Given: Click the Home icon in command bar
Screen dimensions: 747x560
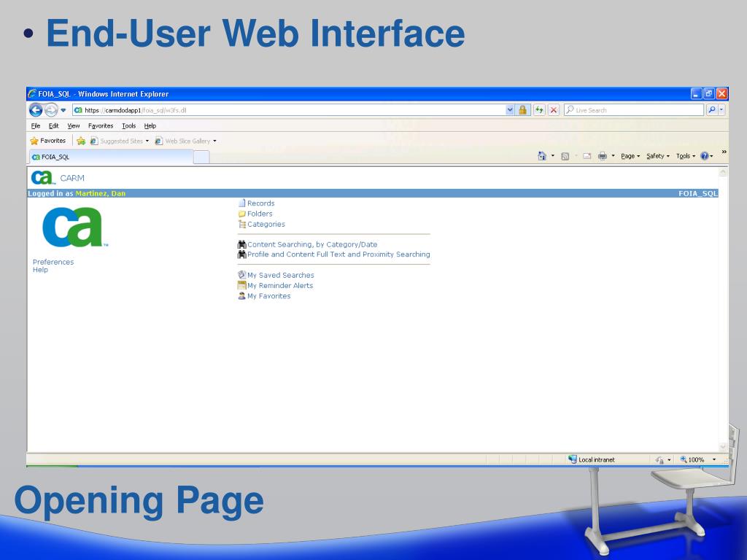Looking at the screenshot, I should (542, 156).
